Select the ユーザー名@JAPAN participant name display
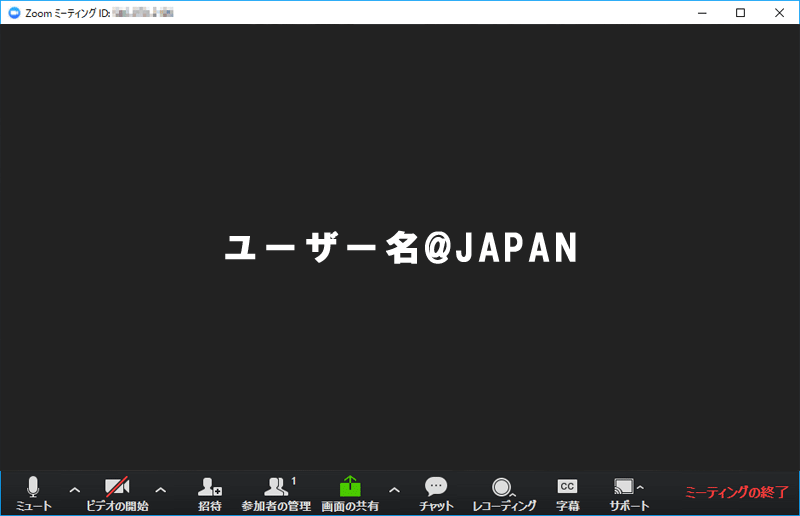 [400, 249]
